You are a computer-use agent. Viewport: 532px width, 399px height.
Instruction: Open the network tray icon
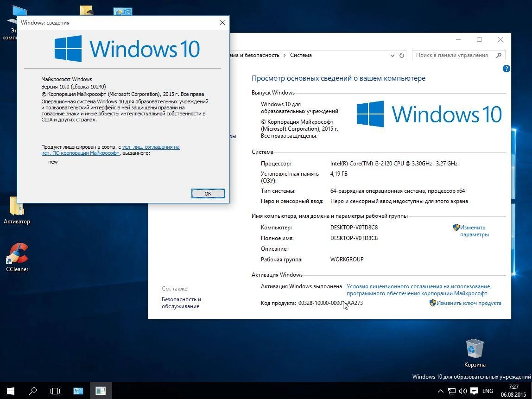[451, 391]
